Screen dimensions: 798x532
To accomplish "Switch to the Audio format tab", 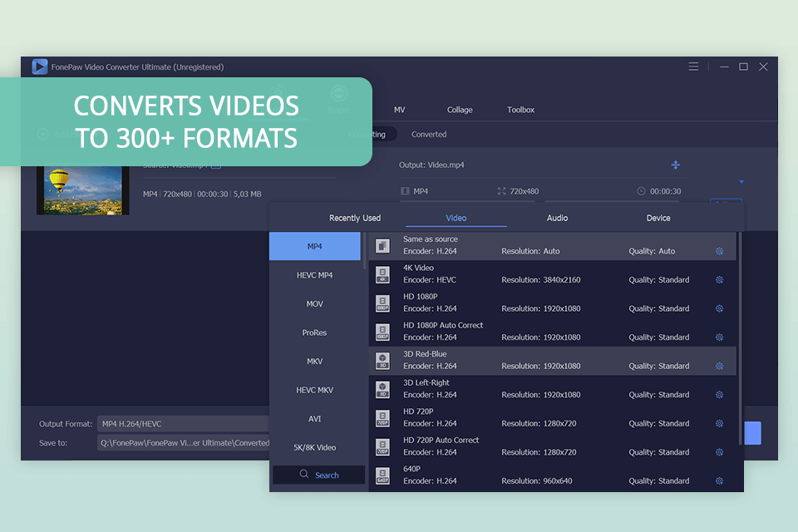I will coord(557,218).
